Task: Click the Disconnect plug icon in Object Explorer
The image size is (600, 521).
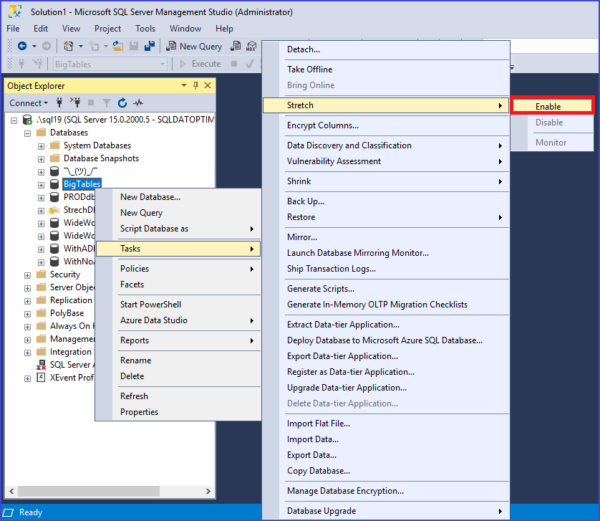Action: (75, 103)
